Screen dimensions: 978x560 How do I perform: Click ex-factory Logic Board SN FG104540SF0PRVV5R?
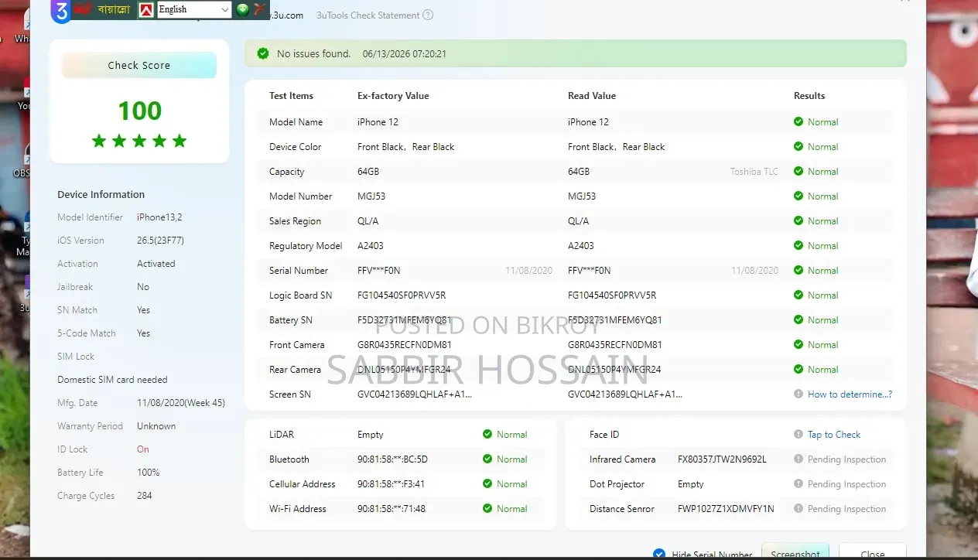click(x=402, y=295)
